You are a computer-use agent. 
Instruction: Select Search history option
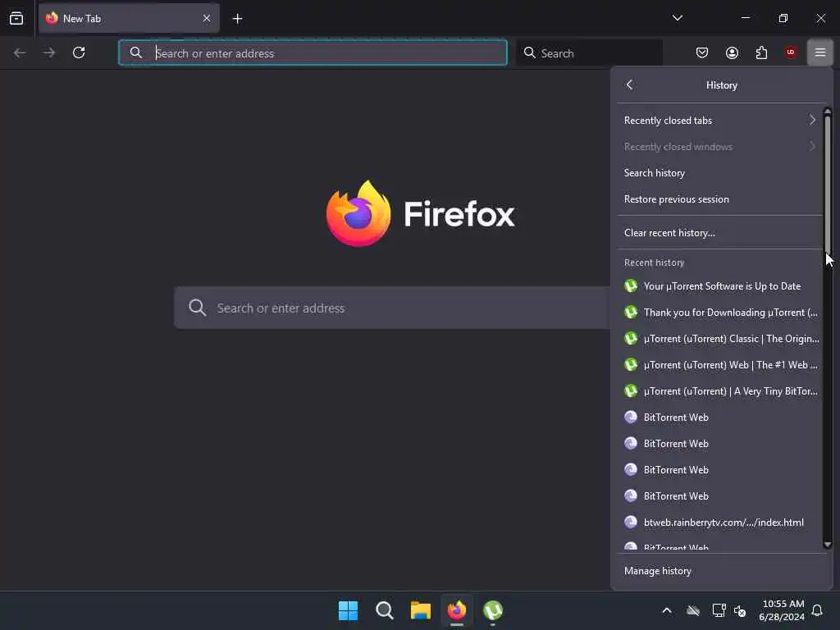click(x=720, y=172)
